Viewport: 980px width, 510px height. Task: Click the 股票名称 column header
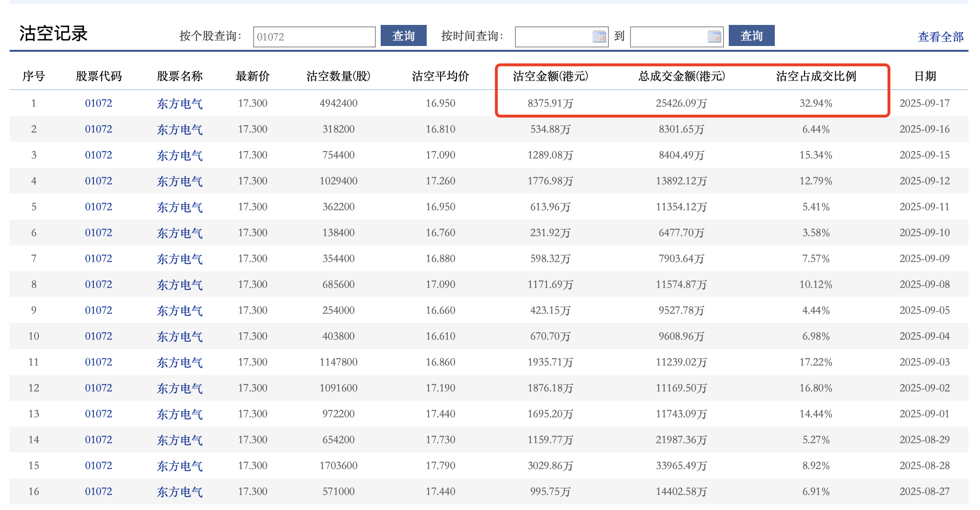pyautogui.click(x=180, y=76)
